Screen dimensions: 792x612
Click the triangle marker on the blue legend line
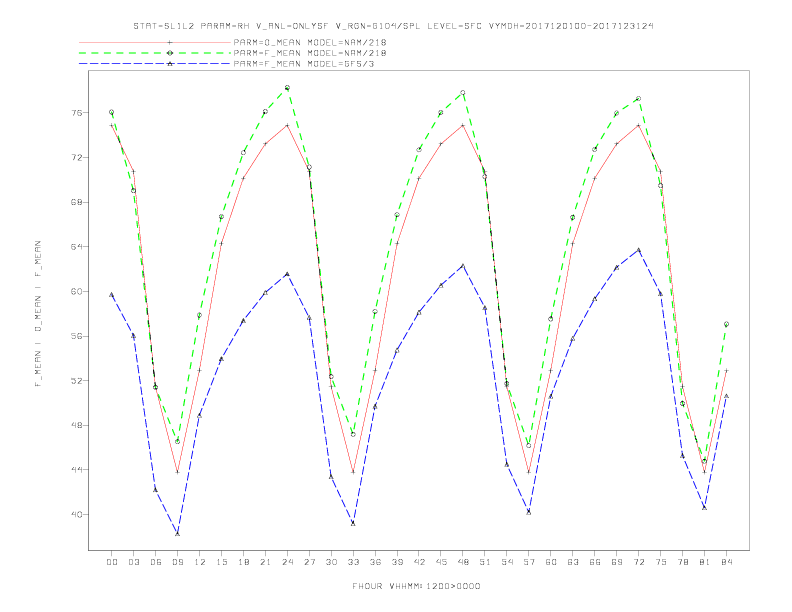coord(170,64)
